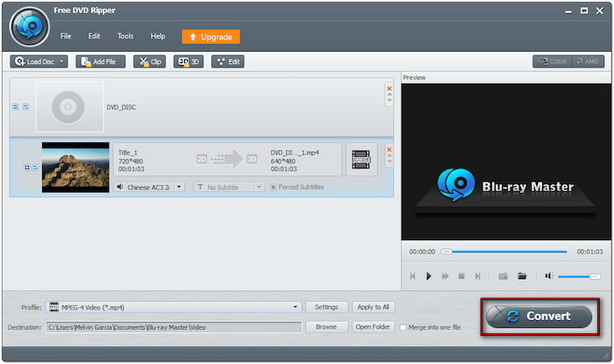Click the output 2D icon for Title_1

coord(252,159)
